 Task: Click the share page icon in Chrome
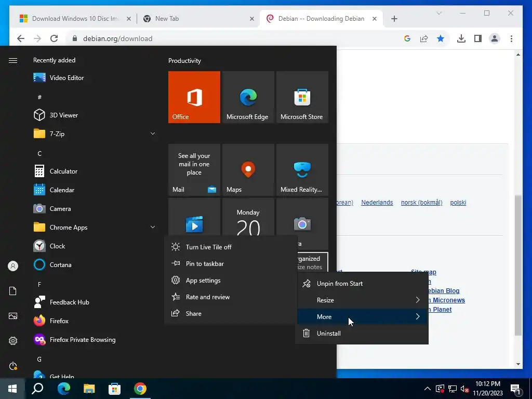click(424, 38)
